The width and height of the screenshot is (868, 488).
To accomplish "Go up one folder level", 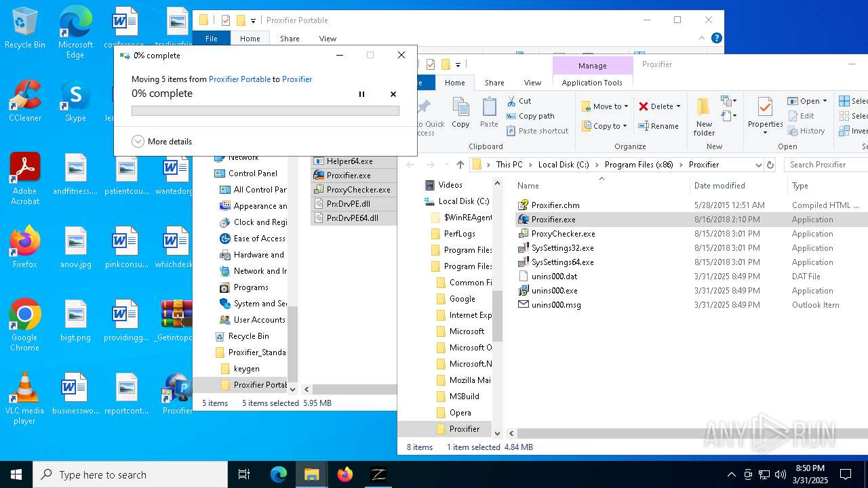I will pyautogui.click(x=460, y=165).
